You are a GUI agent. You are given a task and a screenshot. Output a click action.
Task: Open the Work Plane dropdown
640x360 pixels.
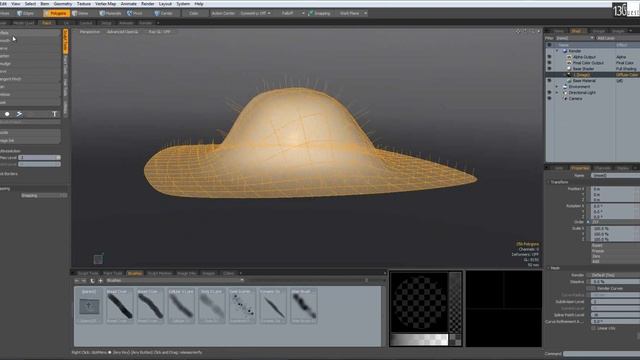click(x=352, y=13)
